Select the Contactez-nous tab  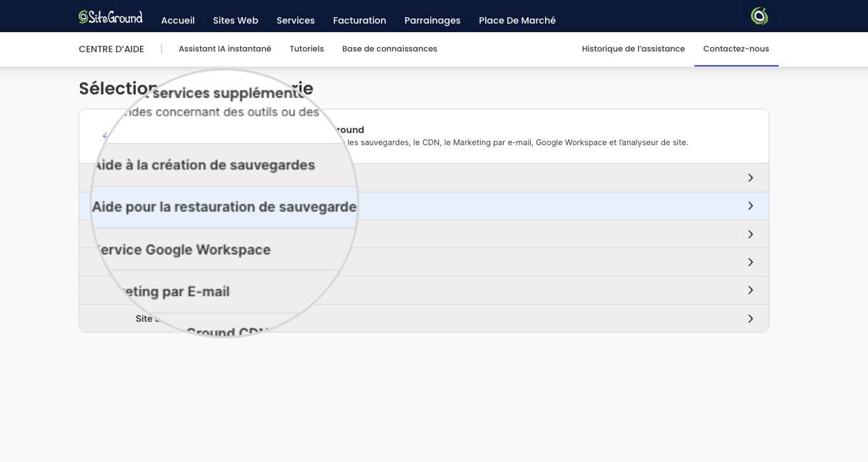pyautogui.click(x=736, y=49)
